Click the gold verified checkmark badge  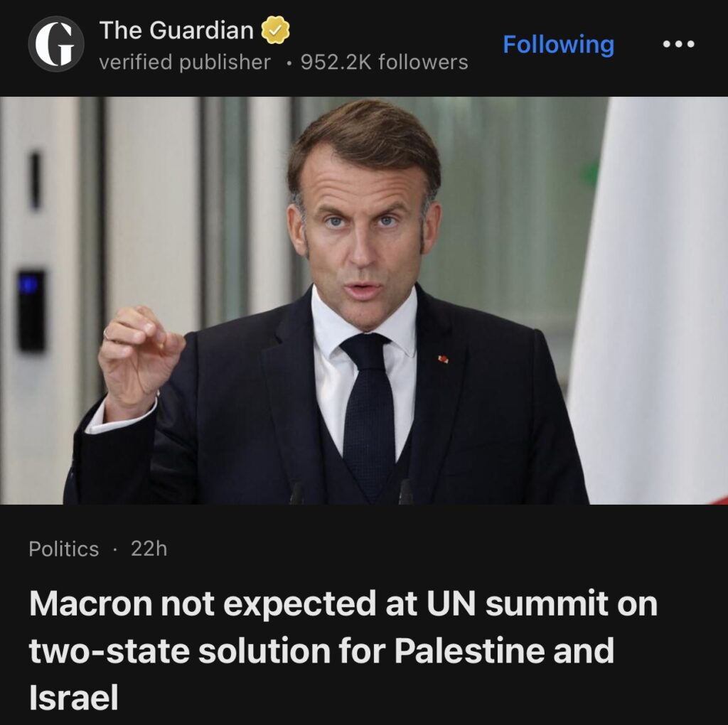tap(274, 31)
